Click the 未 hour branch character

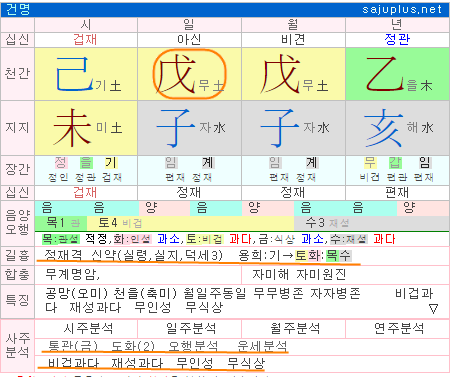(x=72, y=128)
